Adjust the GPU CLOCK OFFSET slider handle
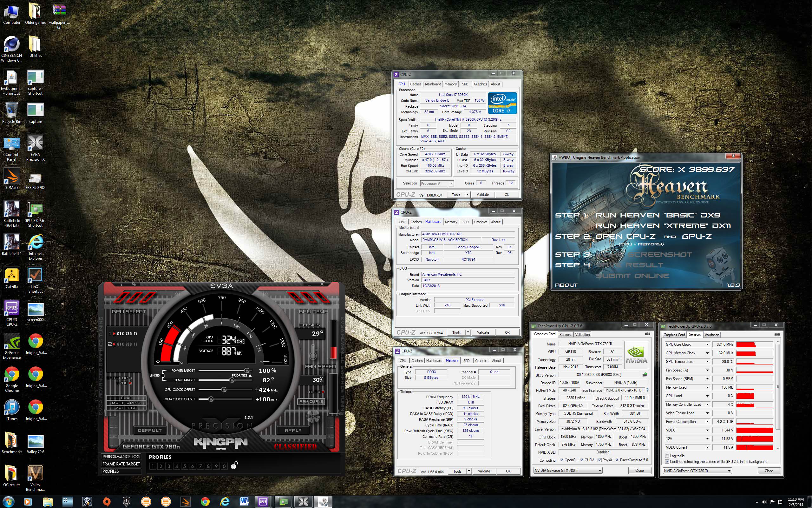The width and height of the screenshot is (812, 508). [224, 390]
